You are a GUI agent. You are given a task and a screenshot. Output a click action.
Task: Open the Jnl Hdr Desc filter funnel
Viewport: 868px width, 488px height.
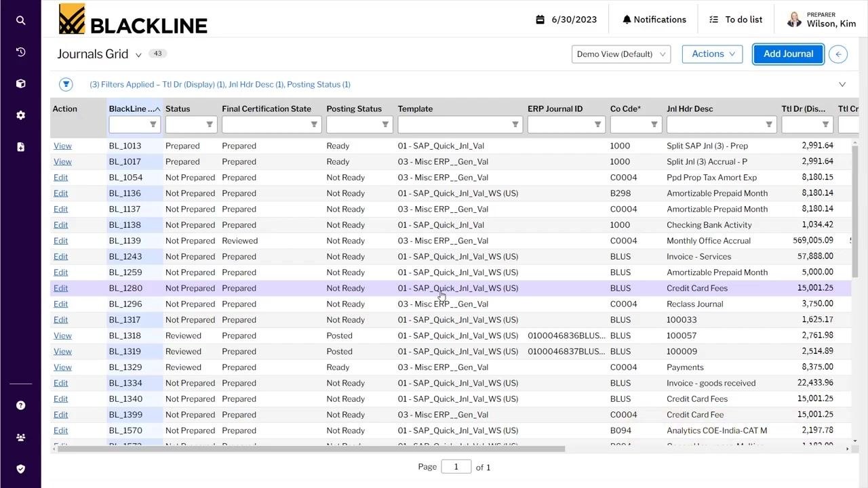click(x=769, y=124)
